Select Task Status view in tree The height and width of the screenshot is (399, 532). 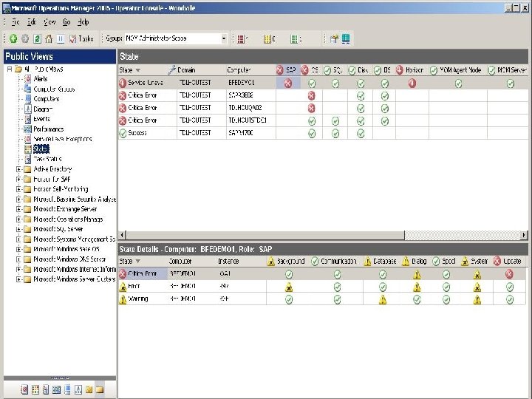click(x=47, y=159)
